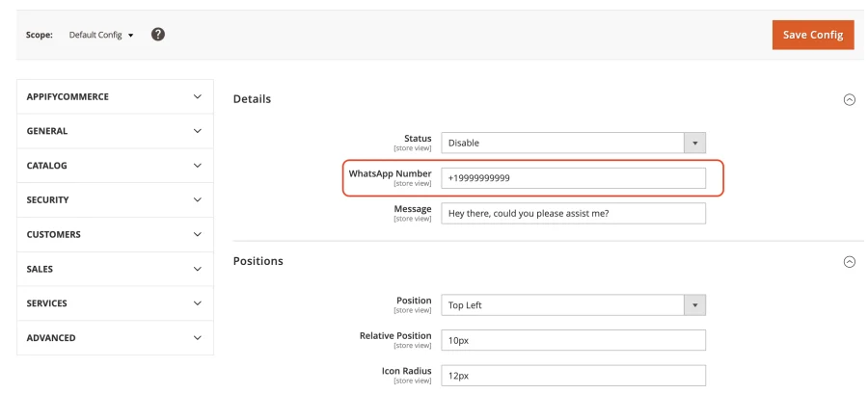Viewport: 868px width, 394px height.
Task: Click the Details section heading
Action: 252,99
